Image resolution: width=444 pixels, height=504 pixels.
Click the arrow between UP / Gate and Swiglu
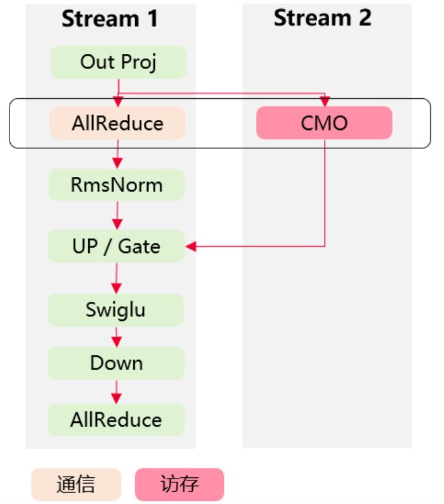(116, 278)
